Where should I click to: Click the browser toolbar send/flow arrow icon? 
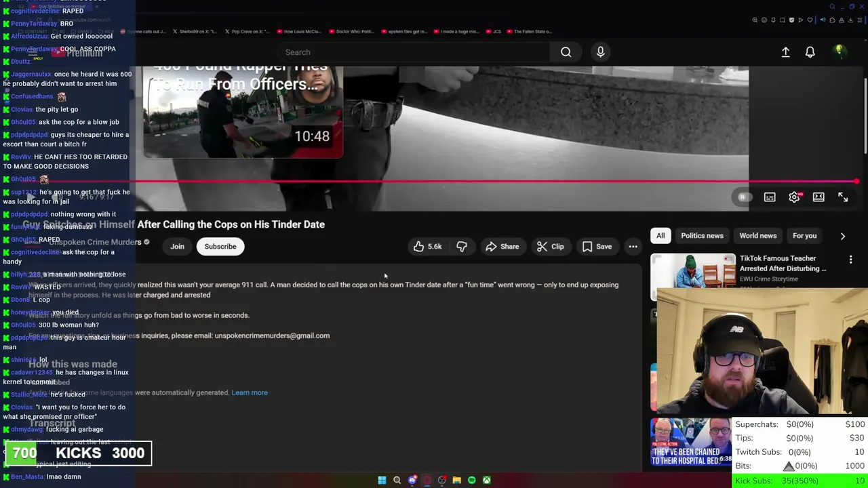(x=801, y=20)
